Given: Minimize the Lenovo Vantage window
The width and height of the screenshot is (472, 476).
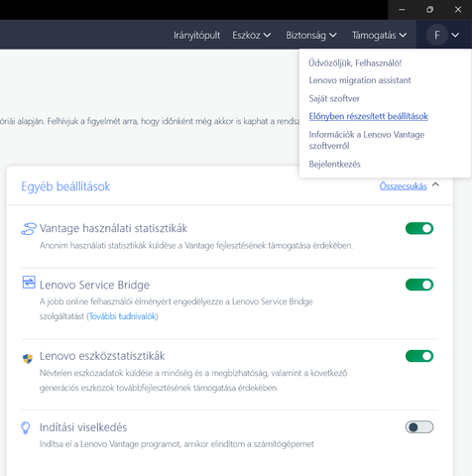Looking at the screenshot, I should click(x=402, y=10).
